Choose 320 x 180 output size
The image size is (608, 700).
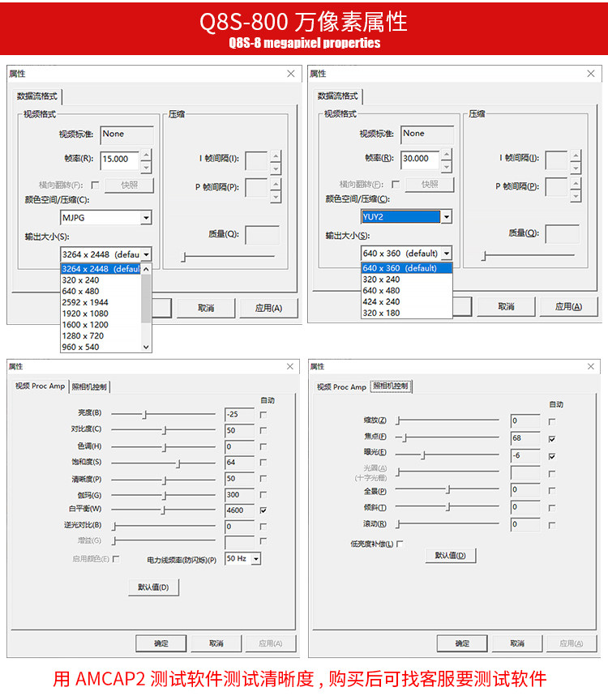click(406, 313)
